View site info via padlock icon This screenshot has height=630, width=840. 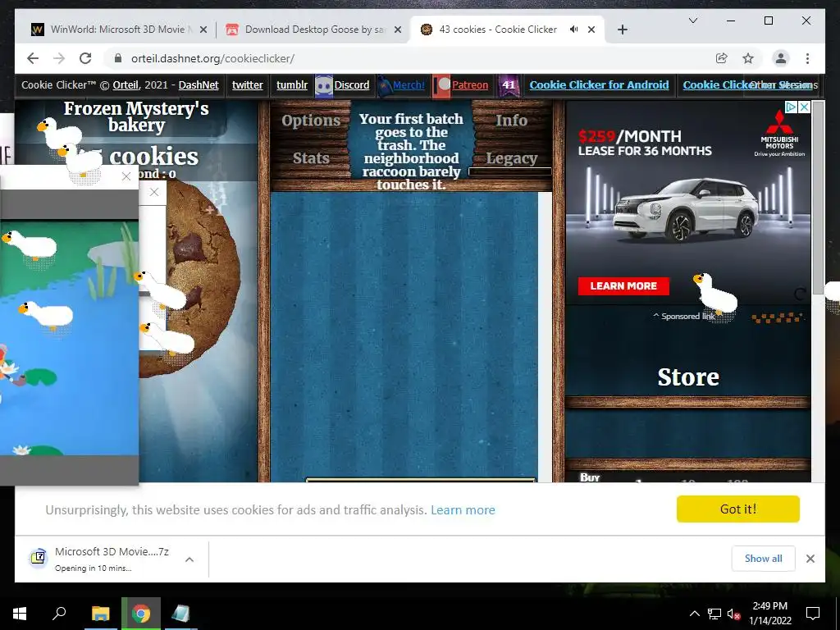click(x=118, y=58)
